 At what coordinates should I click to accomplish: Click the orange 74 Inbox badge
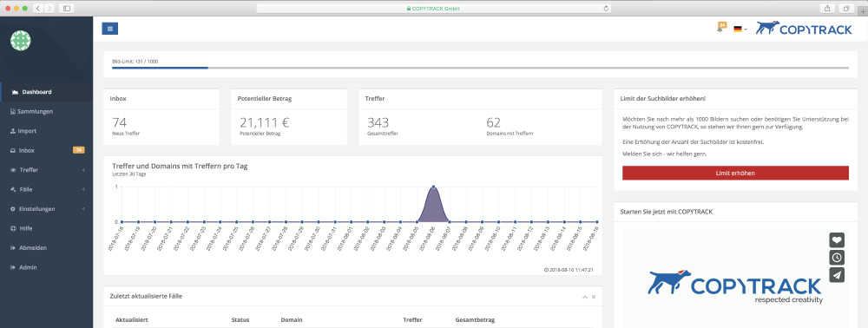coord(79,150)
